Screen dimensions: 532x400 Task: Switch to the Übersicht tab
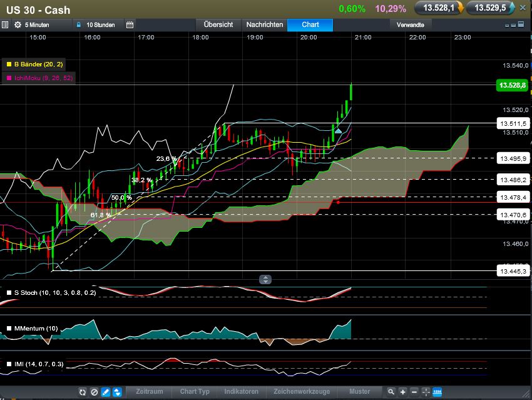point(218,24)
